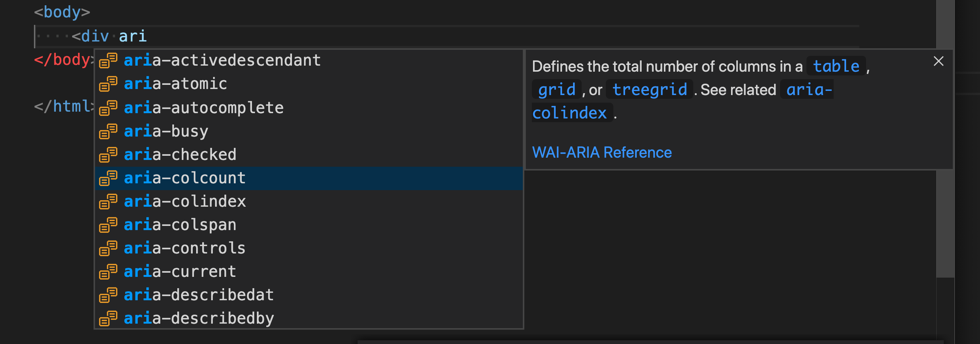Select the aria-describedat suggestion

198,295
